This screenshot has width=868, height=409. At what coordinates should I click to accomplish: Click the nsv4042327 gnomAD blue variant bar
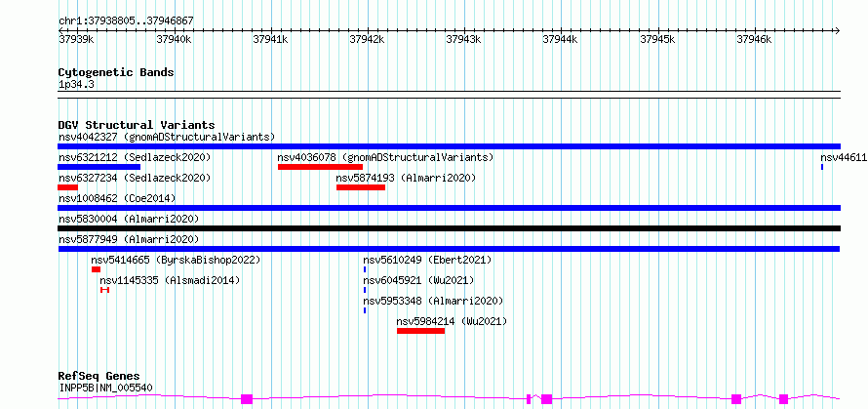(x=449, y=146)
